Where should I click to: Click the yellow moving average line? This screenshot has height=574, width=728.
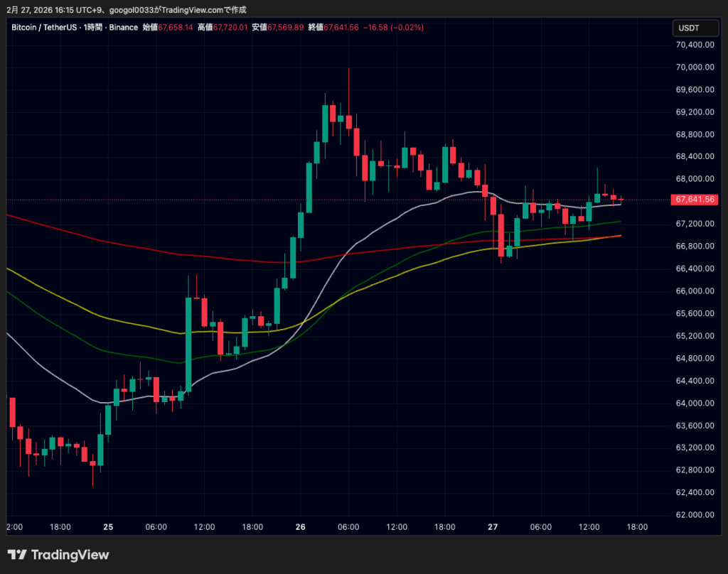coord(107,318)
